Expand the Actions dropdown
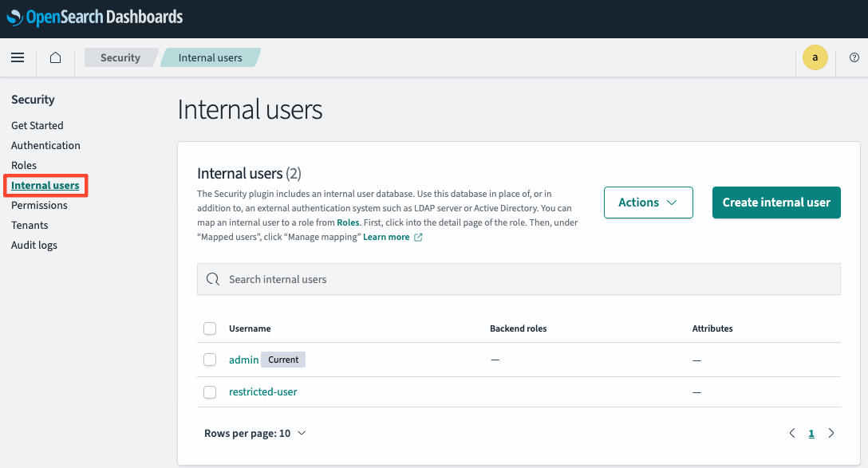The width and height of the screenshot is (868, 468). click(649, 203)
